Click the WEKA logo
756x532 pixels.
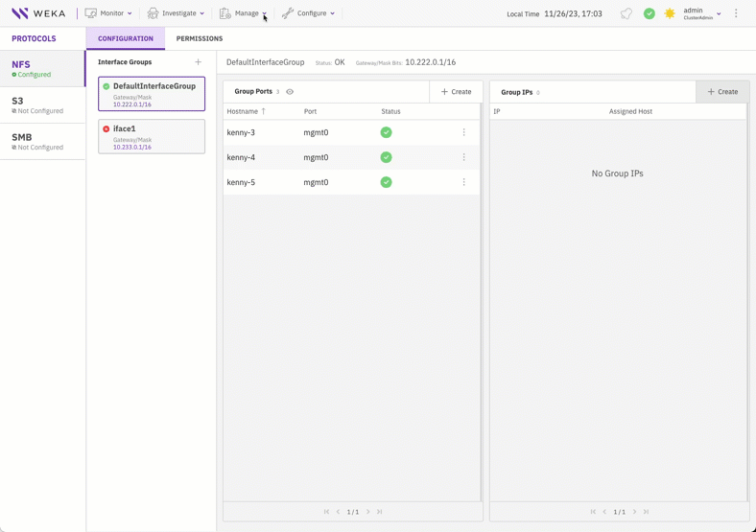coord(38,13)
